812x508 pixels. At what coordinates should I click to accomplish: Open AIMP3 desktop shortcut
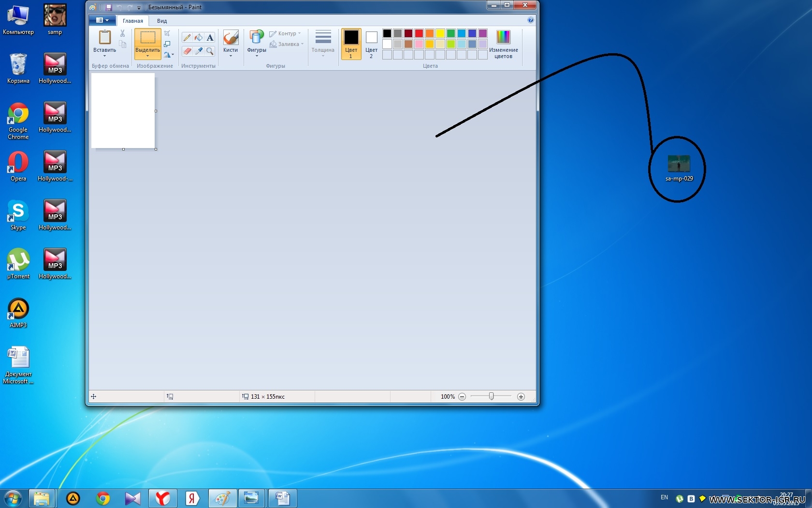pyautogui.click(x=18, y=313)
